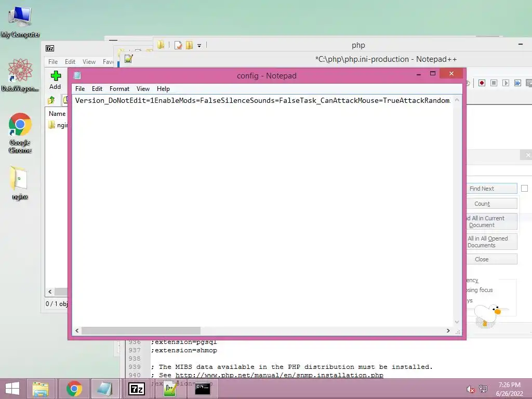
Task: Stop macro recording in Notepad++
Action: point(494,83)
